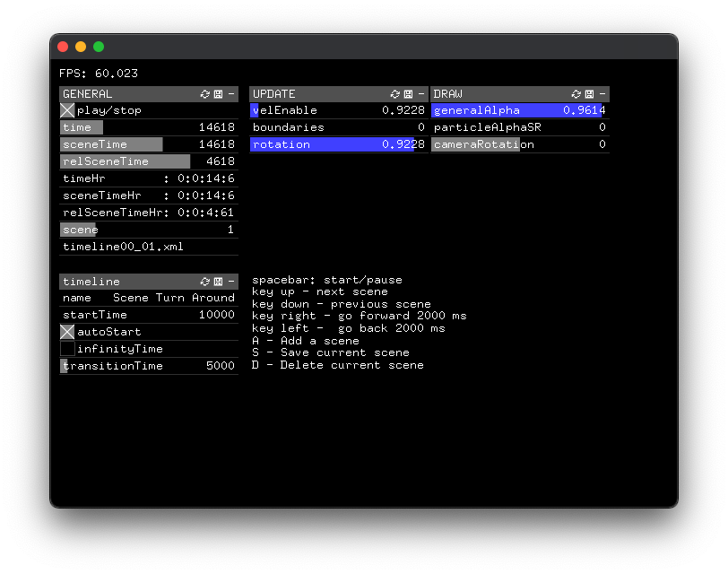Maximize the window with the green button

[99, 47]
